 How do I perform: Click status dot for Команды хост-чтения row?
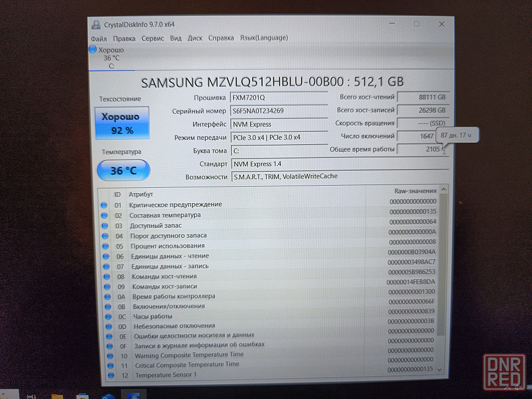pyautogui.click(x=107, y=277)
